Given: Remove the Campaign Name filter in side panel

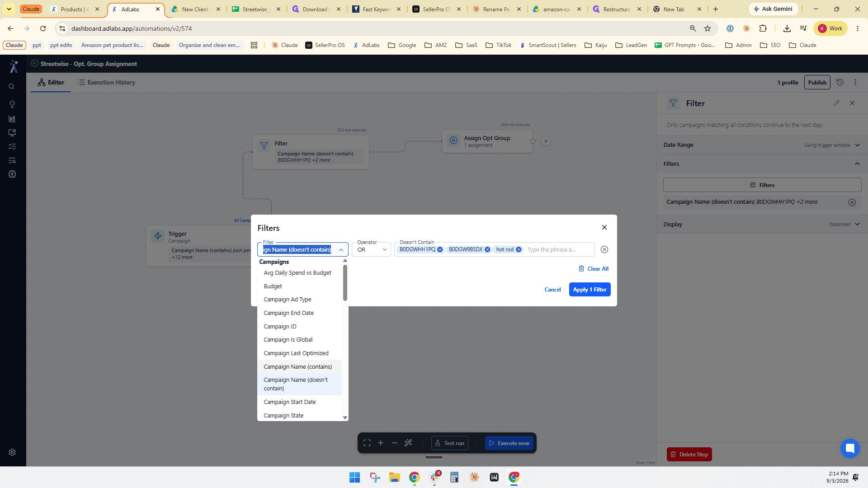Looking at the screenshot, I should 852,202.
